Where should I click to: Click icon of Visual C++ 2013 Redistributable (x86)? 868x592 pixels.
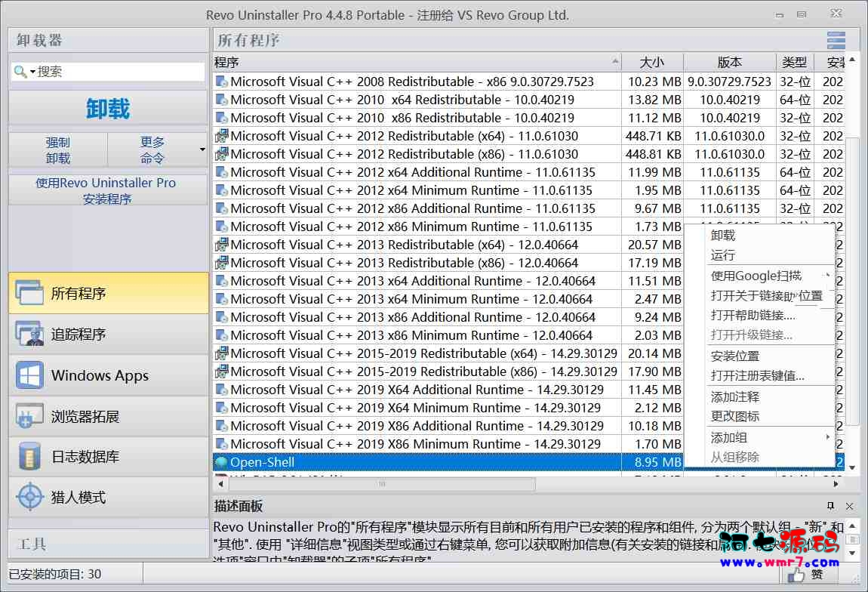(221, 263)
